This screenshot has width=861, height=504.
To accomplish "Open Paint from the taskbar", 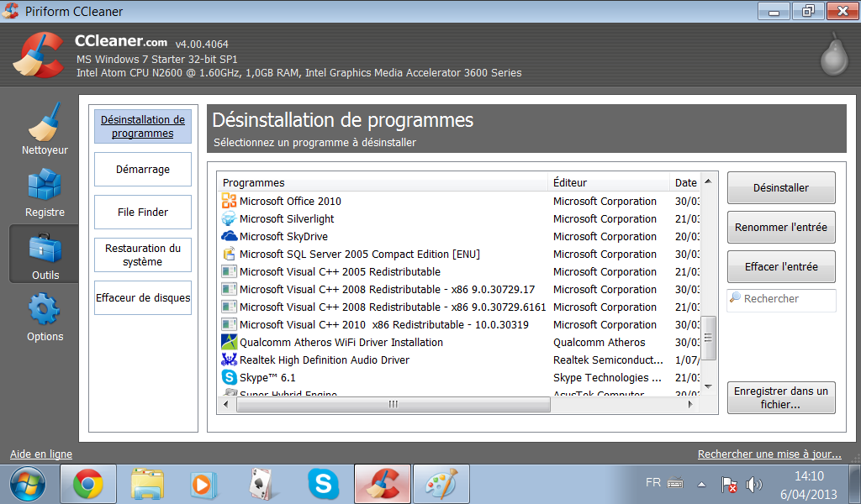I will (441, 484).
